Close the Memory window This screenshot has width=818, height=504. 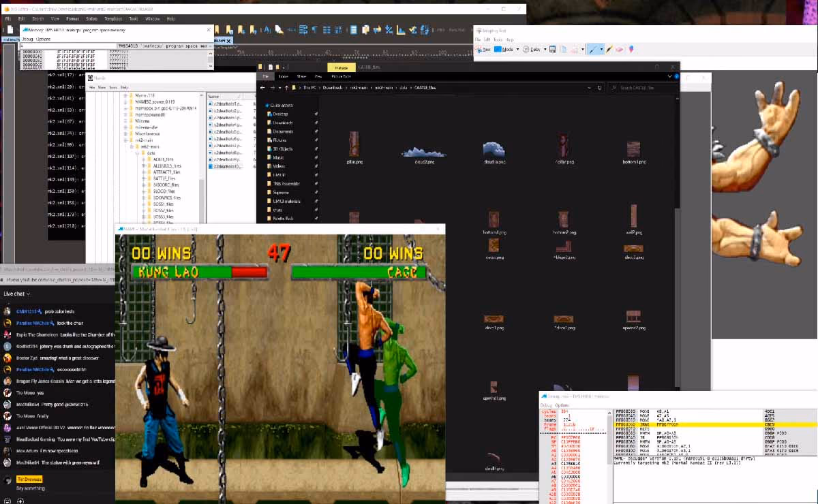(209, 31)
